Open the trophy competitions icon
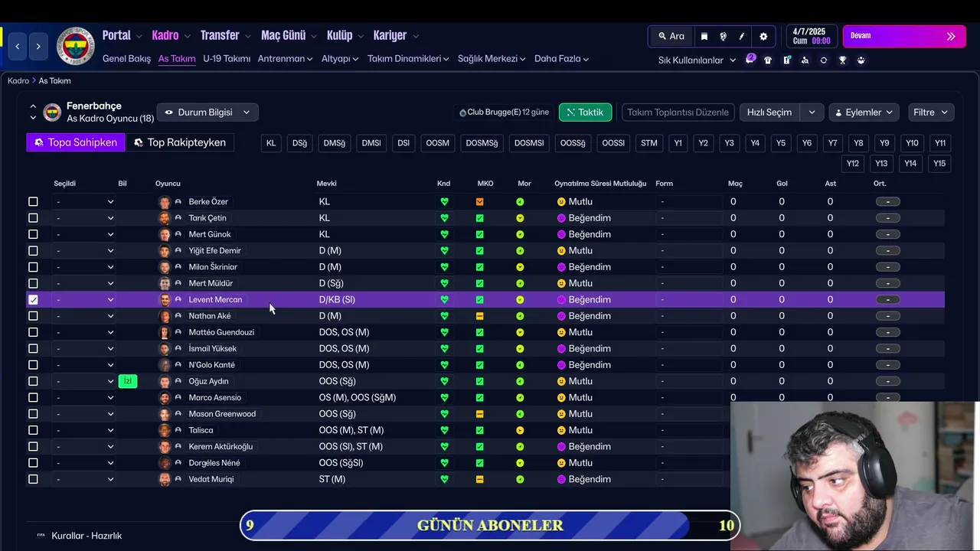The image size is (980, 551). pos(842,60)
